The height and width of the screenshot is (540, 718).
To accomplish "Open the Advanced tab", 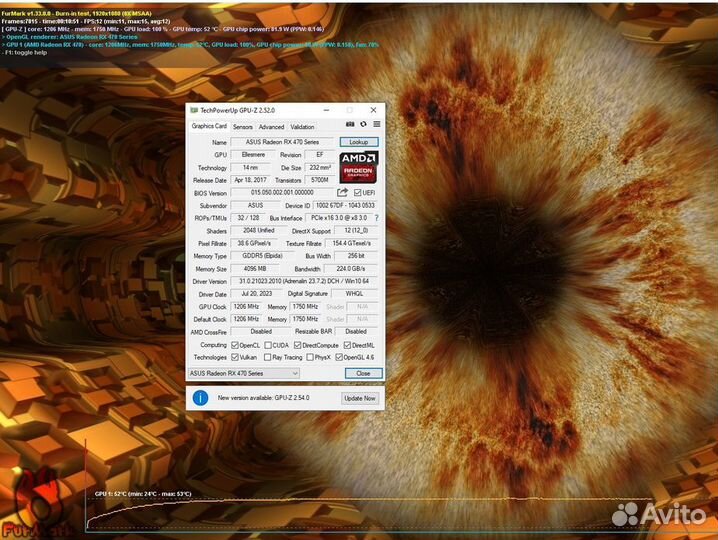I will tap(271, 127).
